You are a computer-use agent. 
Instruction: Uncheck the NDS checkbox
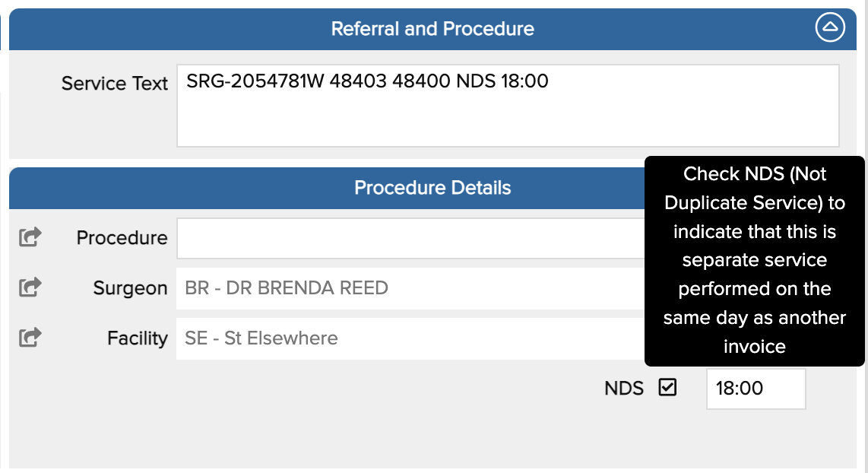coord(667,387)
